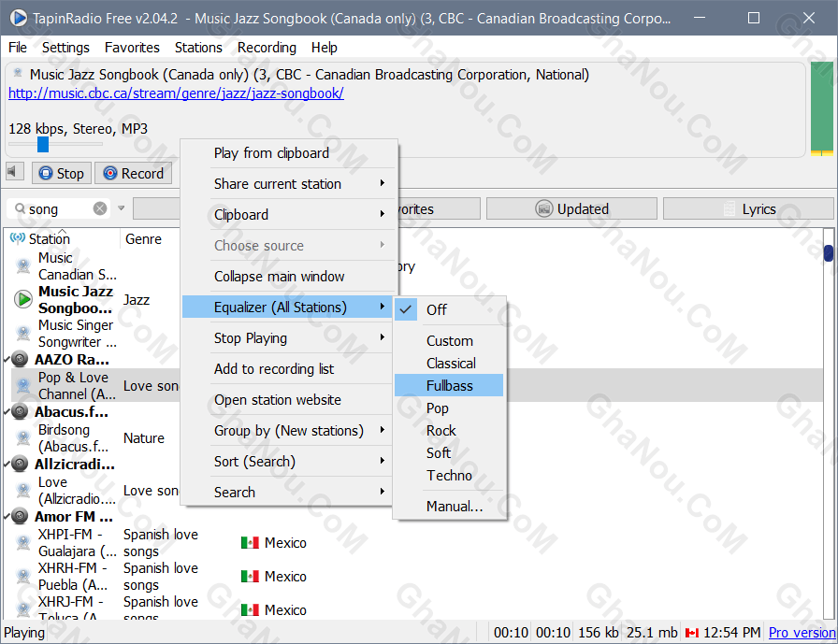Click the green audio level meter
Viewport: 838px width, 644px height.
pos(821,109)
